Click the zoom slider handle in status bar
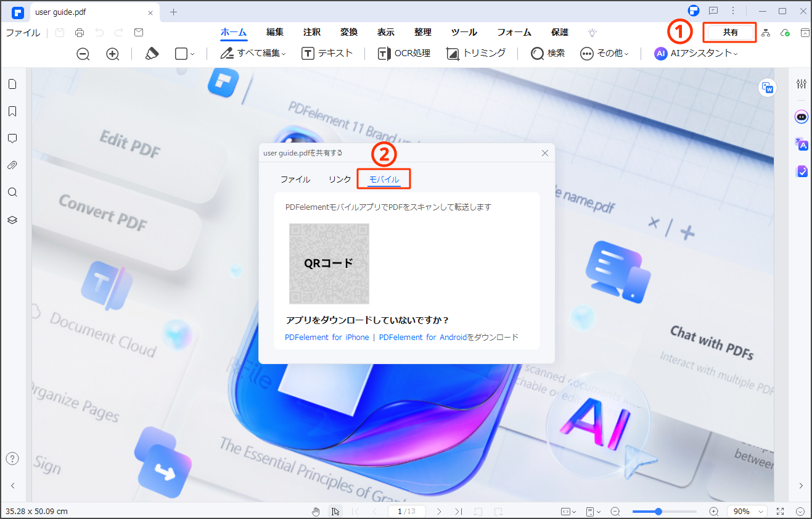Viewport: 812px width, 519px height. point(658,512)
